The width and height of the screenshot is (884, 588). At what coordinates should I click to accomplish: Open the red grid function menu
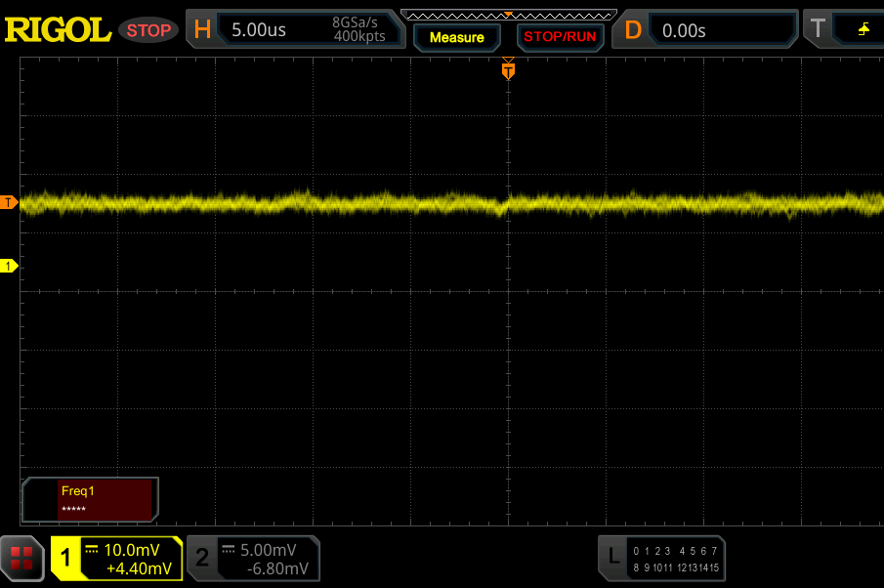(22, 558)
